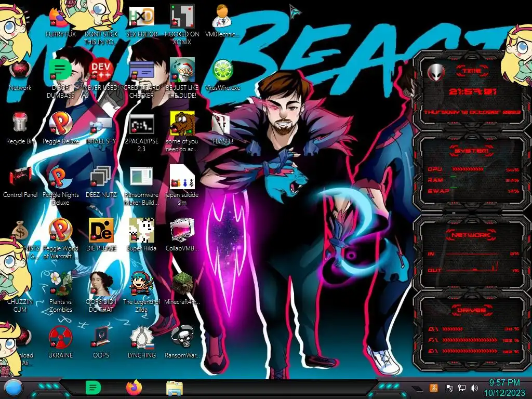Open the Action Center flag tray icon
Screen dimensions: 532x399
(449, 388)
